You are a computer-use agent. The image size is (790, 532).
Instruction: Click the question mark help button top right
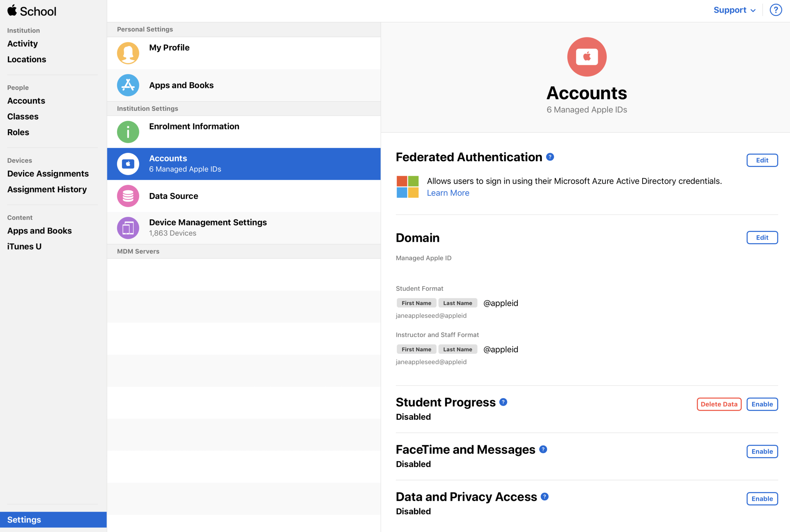point(776,10)
